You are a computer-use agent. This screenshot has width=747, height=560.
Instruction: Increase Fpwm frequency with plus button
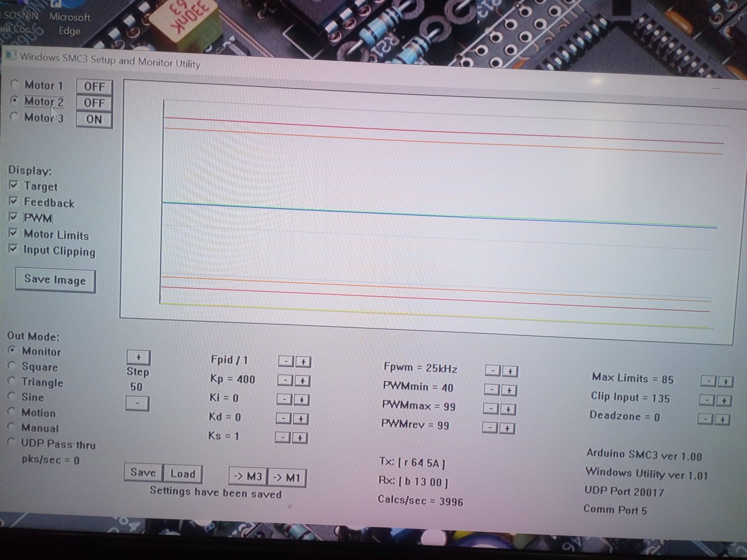(510, 371)
